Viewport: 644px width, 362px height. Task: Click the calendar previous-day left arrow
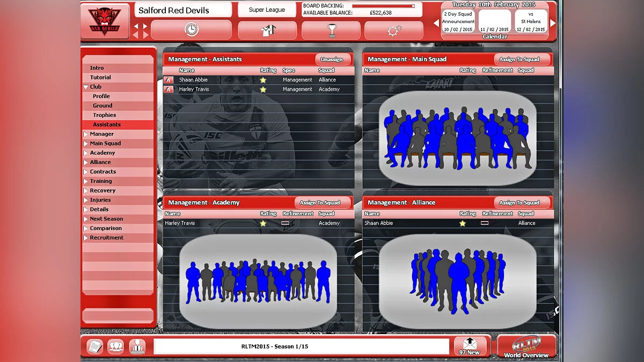(x=436, y=23)
